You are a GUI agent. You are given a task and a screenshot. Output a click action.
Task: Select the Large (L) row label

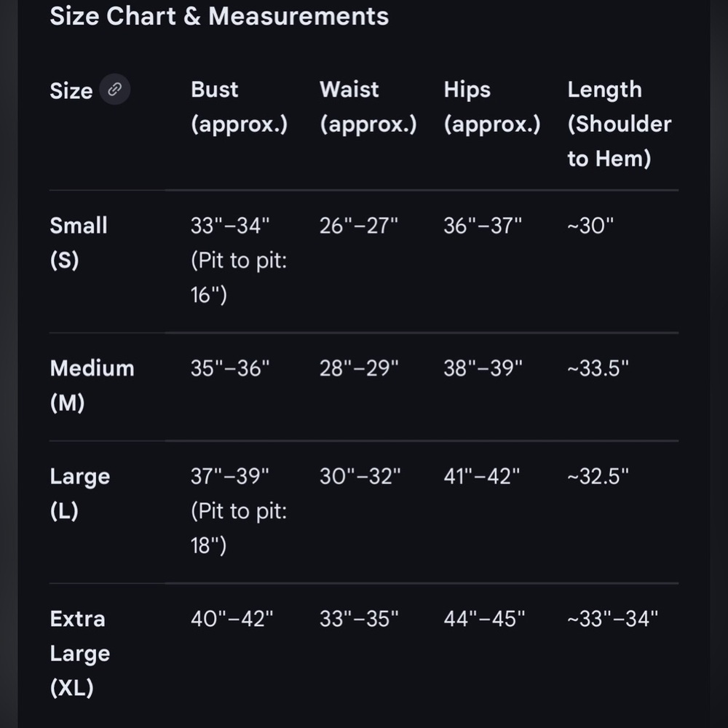coord(80,494)
